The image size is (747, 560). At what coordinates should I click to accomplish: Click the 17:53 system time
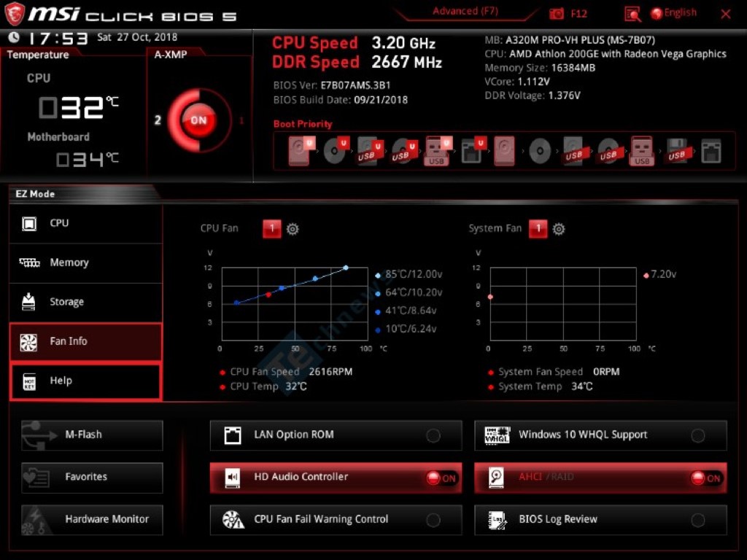tap(58, 38)
